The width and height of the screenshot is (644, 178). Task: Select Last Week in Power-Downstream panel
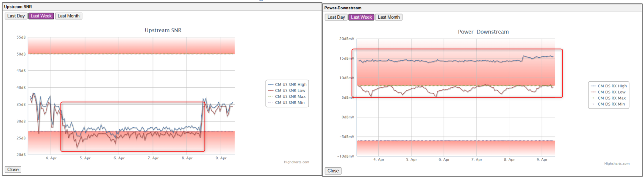[361, 17]
